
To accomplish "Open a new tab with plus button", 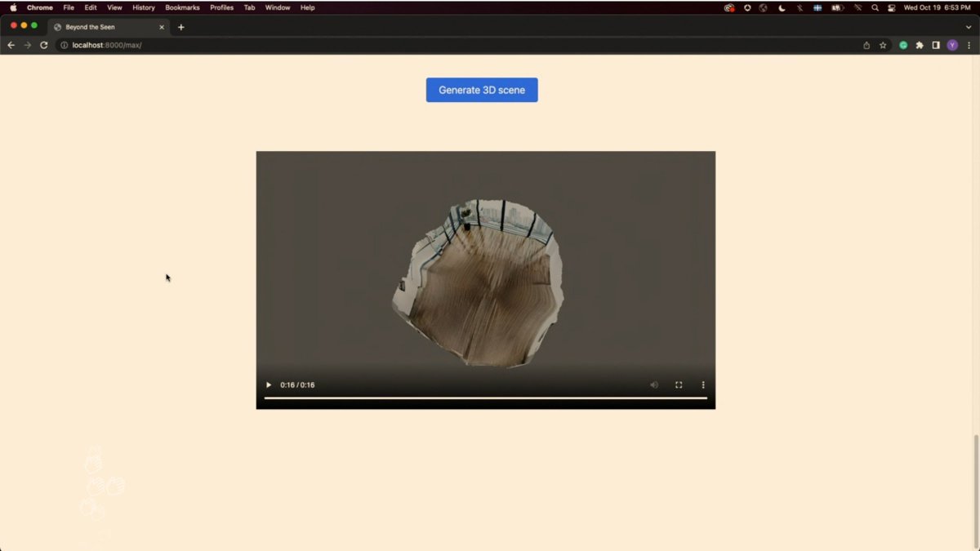I will pos(181,27).
